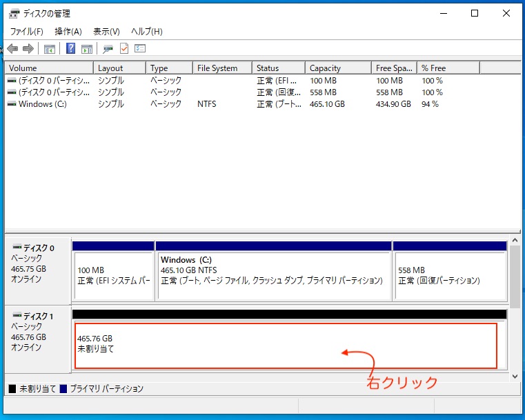Toggle the show/hide action pane icon
The image size is (525, 420).
click(87, 49)
